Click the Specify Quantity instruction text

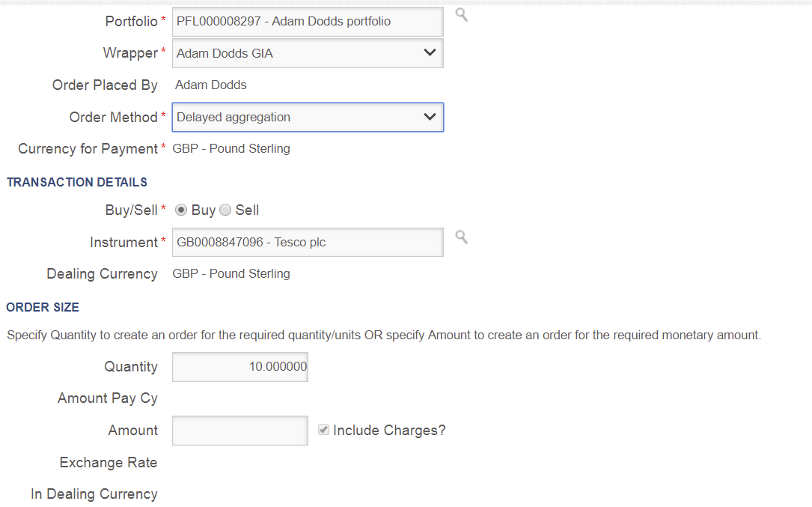(384, 335)
